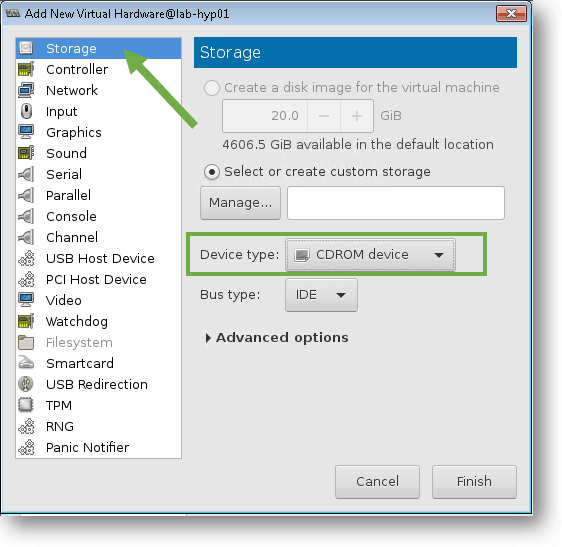Click the mouse icon beside Input
The height and width of the screenshot is (547, 562).
(26, 111)
